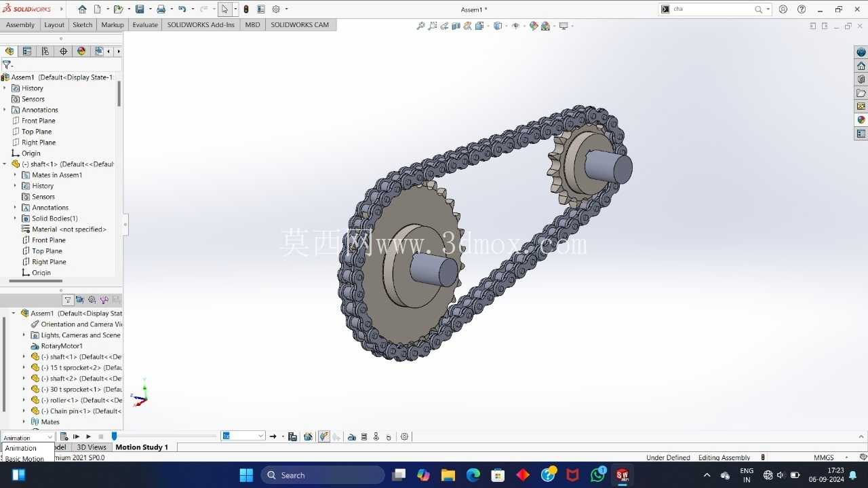Open a file with the Open icon
This screenshot has width=868, height=488.
118,10
